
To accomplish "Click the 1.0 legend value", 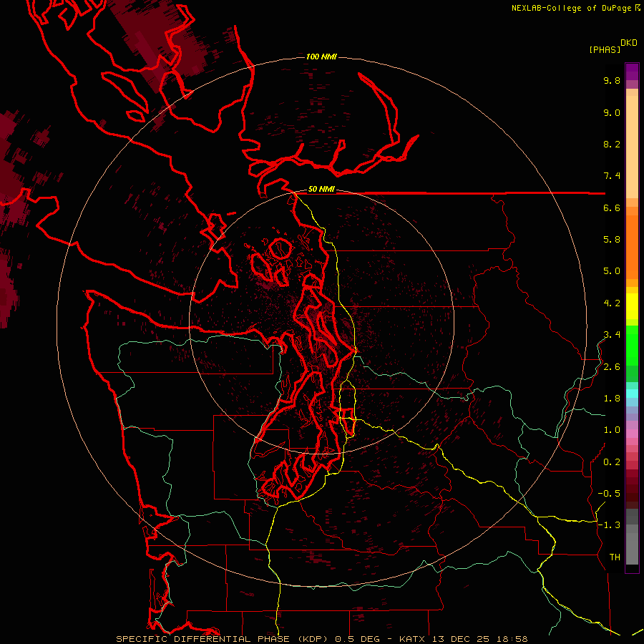I will pyautogui.click(x=612, y=430).
